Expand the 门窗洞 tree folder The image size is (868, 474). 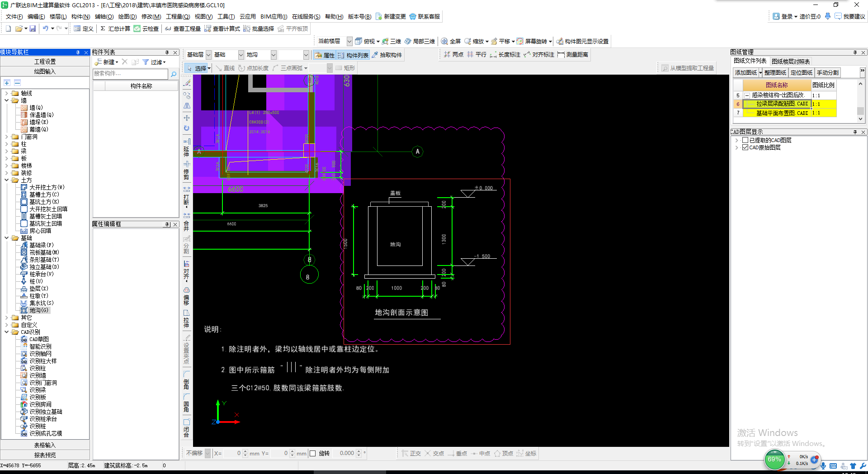coord(7,137)
